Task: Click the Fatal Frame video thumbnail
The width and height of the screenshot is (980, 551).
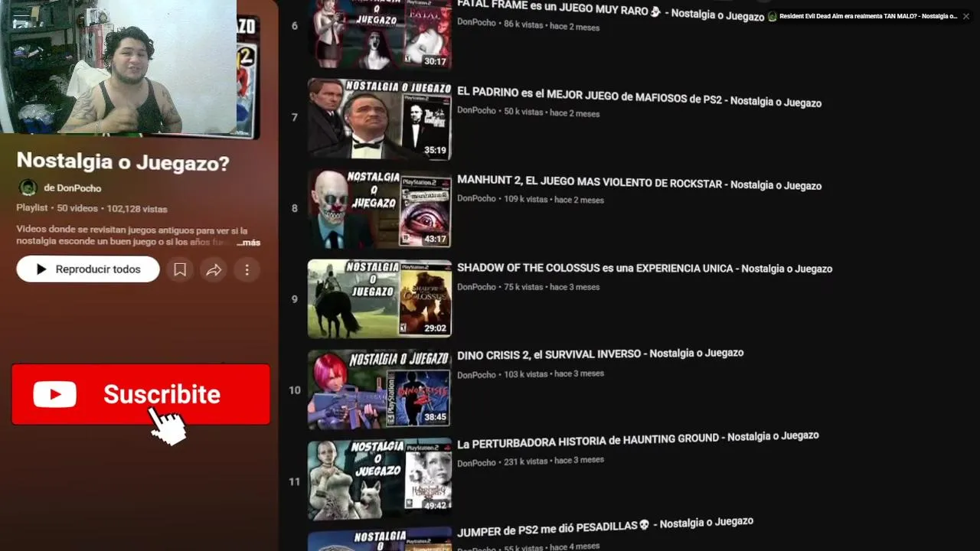Action: (x=380, y=34)
